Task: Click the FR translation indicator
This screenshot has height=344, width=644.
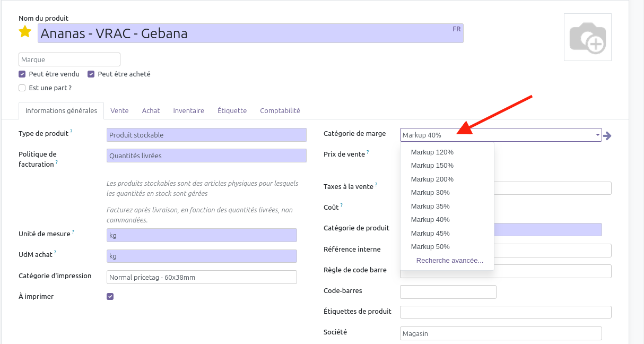Action: pyautogui.click(x=456, y=29)
